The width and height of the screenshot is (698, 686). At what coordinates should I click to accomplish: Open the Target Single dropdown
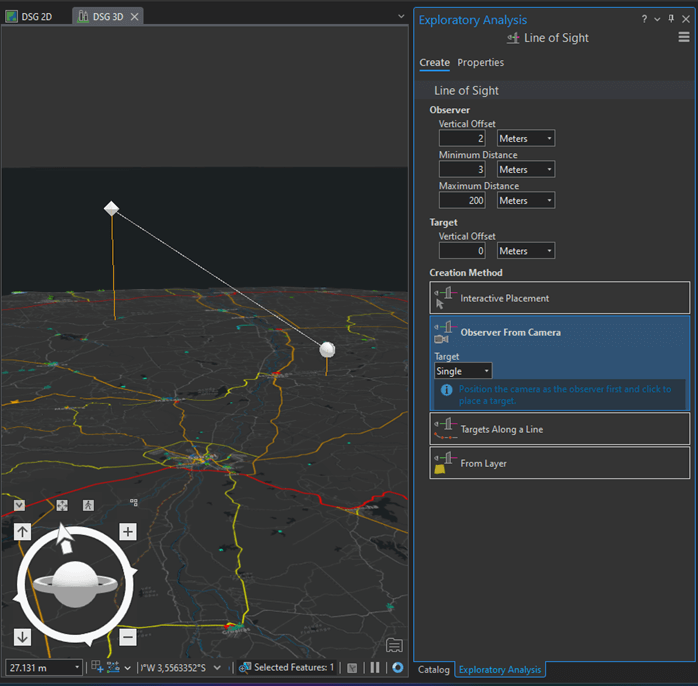click(462, 371)
